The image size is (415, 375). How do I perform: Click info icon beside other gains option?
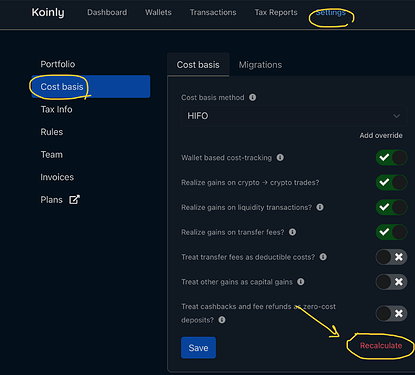coord(301,282)
